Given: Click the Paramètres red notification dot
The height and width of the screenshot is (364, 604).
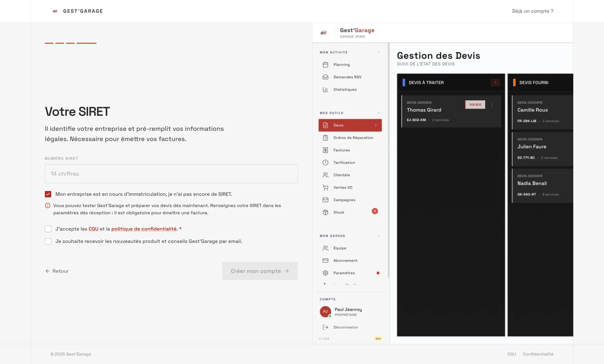Looking at the screenshot, I should (378, 273).
